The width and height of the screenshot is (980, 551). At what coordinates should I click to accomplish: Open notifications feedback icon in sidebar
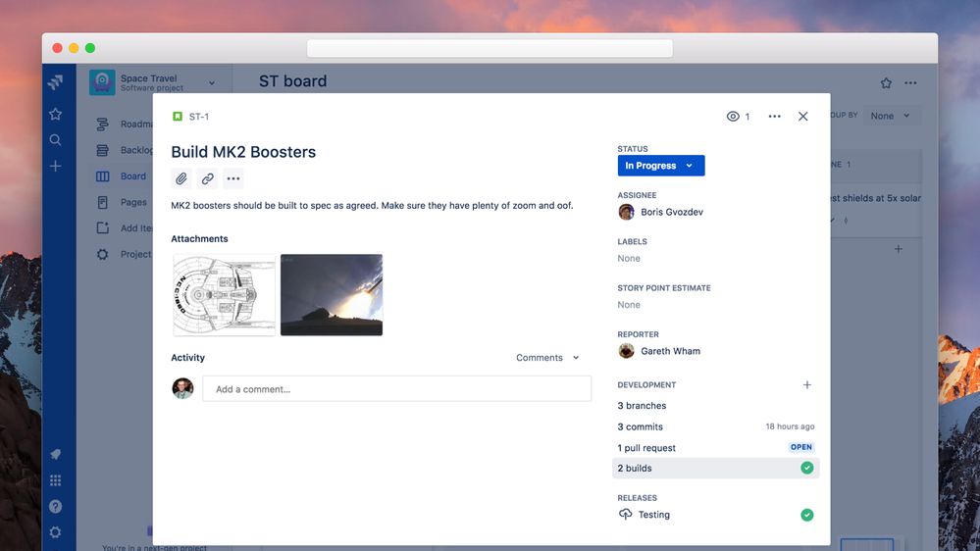[x=56, y=454]
